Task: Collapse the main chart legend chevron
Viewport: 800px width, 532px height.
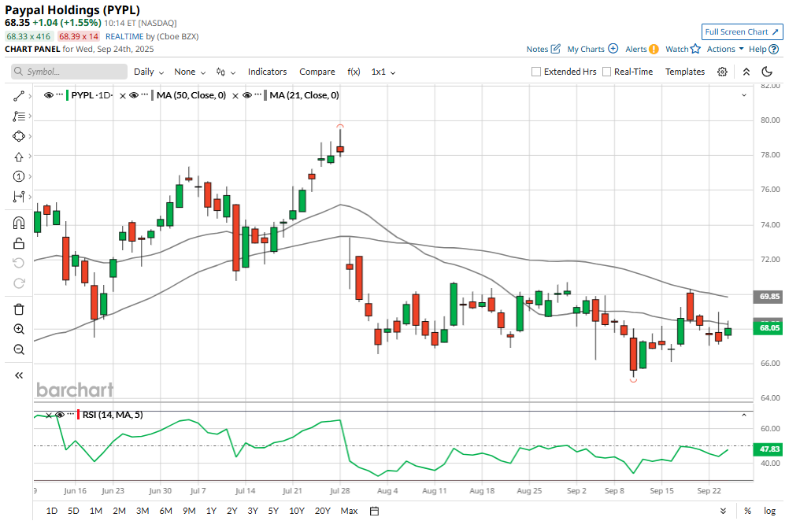Action: [744, 95]
